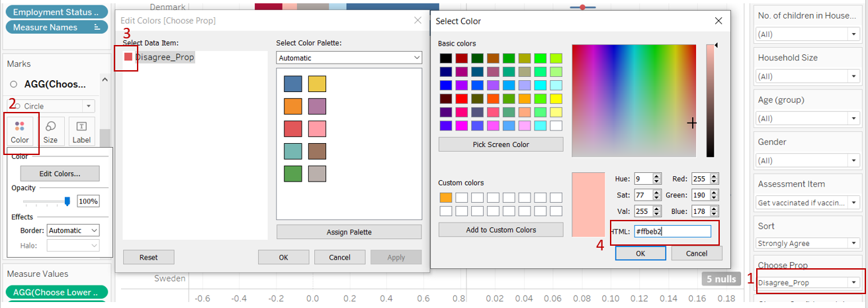
Task: Choose the black basic color swatch
Action: tap(445, 59)
